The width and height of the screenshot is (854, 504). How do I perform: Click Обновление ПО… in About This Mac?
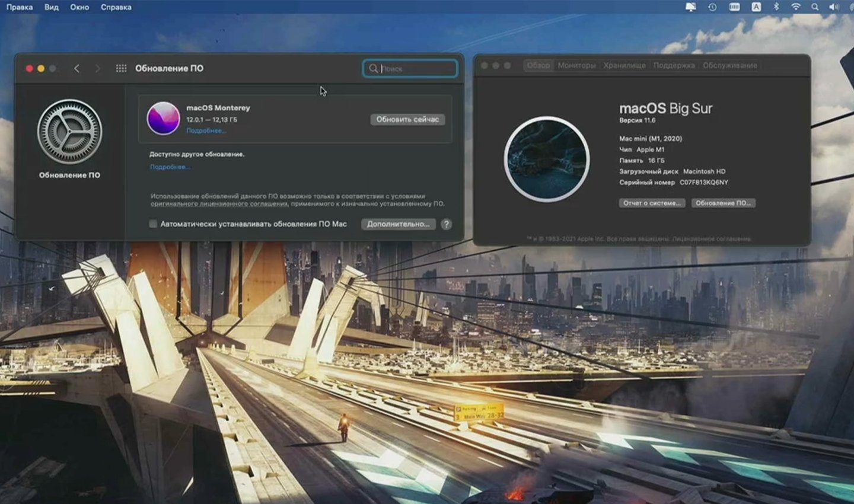723,203
